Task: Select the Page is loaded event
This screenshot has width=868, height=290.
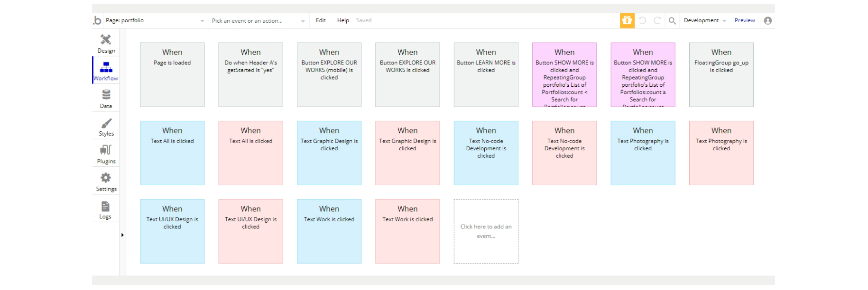Action: coord(172,75)
